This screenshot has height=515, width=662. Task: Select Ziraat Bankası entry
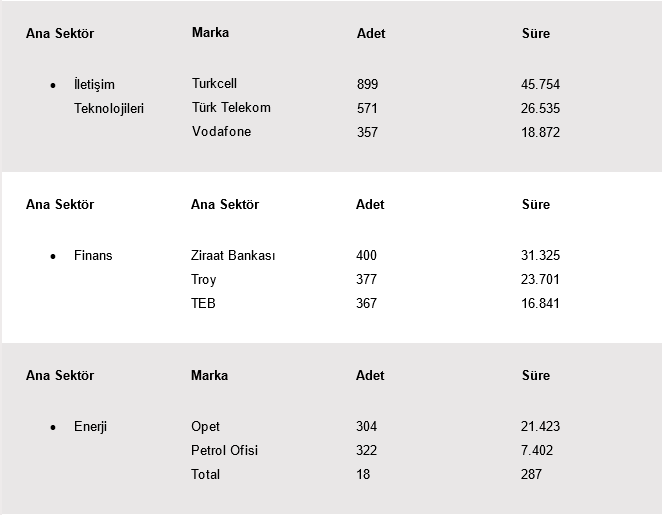[233, 255]
